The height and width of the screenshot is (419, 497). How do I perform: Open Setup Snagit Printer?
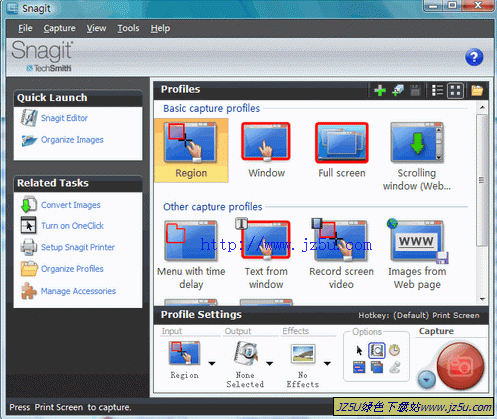78,247
